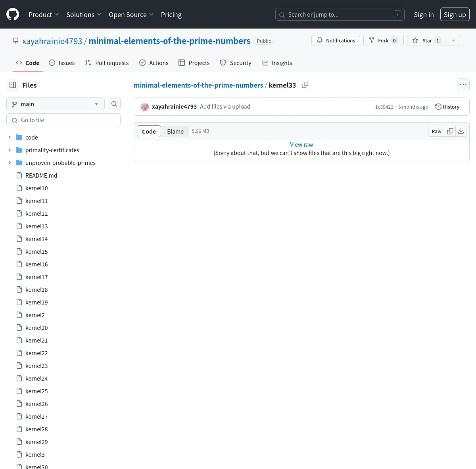
Task: Open file kernel22 in tree
Action: pyautogui.click(x=36, y=353)
